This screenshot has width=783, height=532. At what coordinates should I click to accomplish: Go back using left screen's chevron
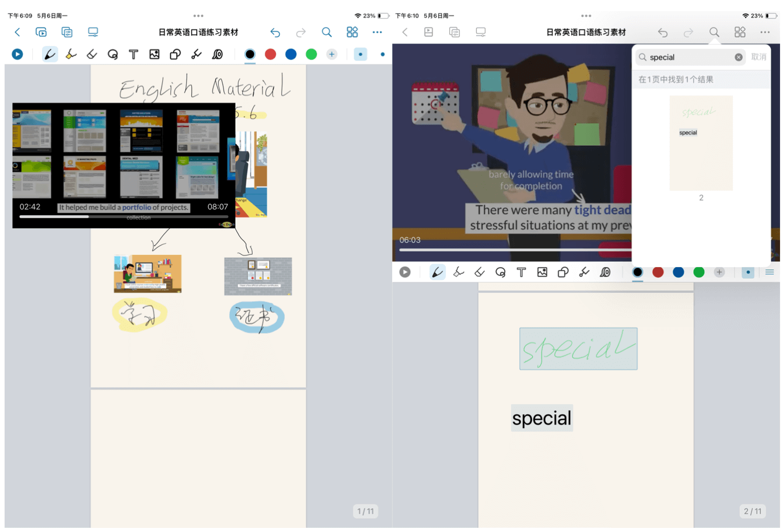pyautogui.click(x=17, y=32)
